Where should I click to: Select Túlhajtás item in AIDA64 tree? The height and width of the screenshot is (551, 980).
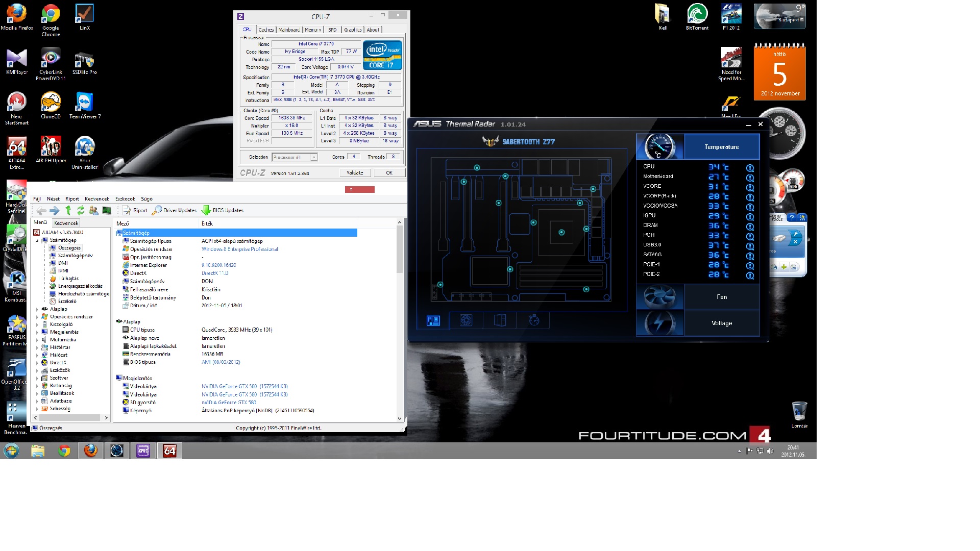click(64, 279)
